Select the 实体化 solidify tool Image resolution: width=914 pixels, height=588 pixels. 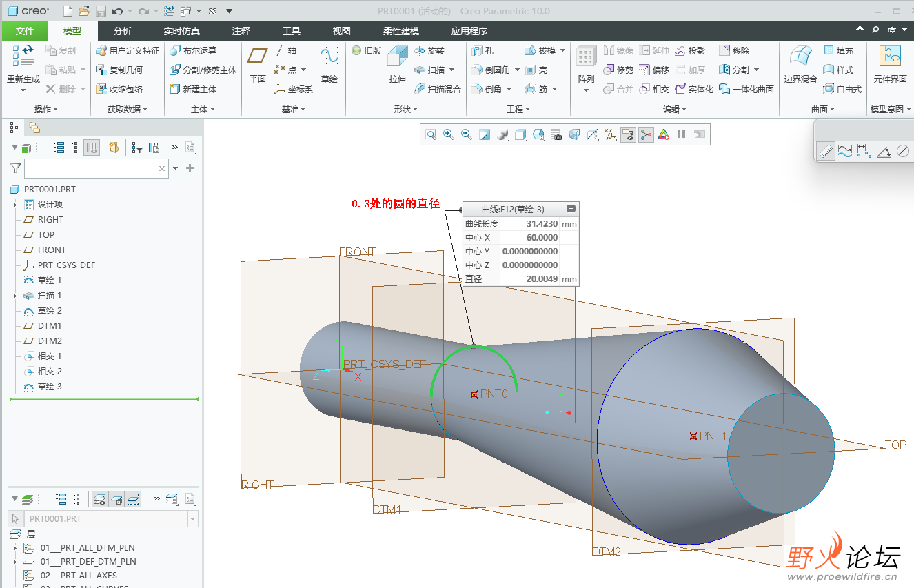tap(694, 90)
